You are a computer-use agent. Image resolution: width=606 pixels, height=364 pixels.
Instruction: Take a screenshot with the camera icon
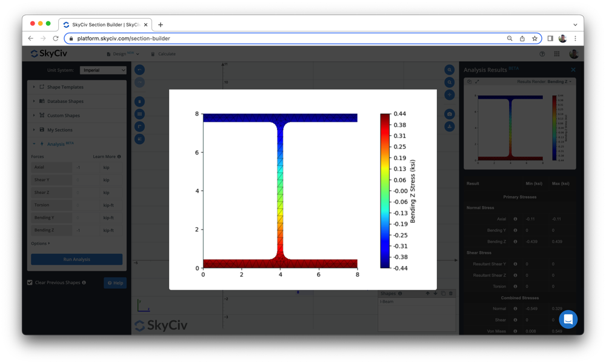pos(450,113)
